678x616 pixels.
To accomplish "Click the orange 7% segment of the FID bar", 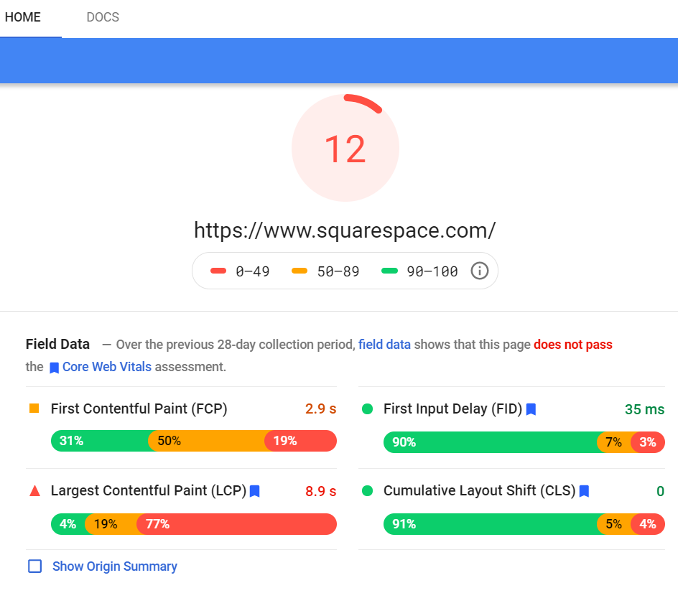I will (613, 442).
